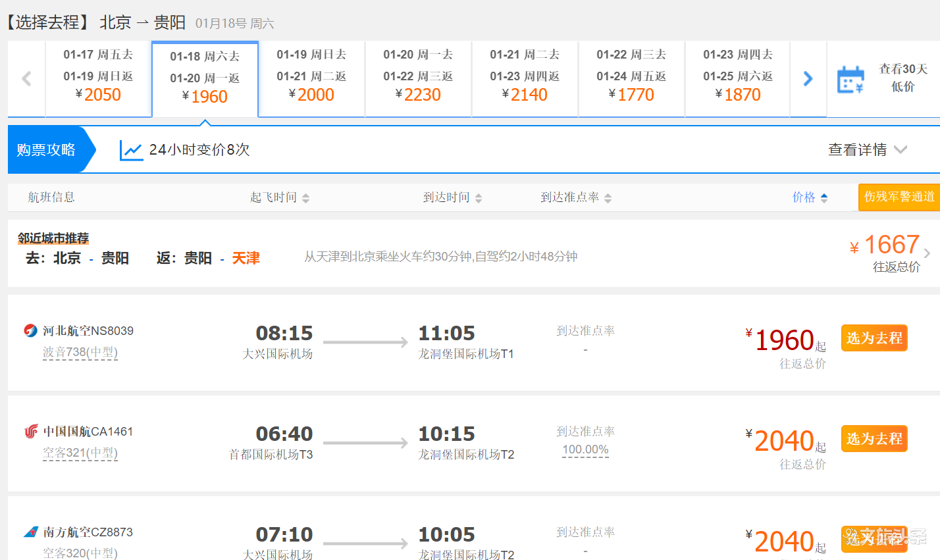The image size is (940, 560).
Task: Click 龙洞堡国际机场T1 airport text
Action: pyautogui.click(x=466, y=354)
